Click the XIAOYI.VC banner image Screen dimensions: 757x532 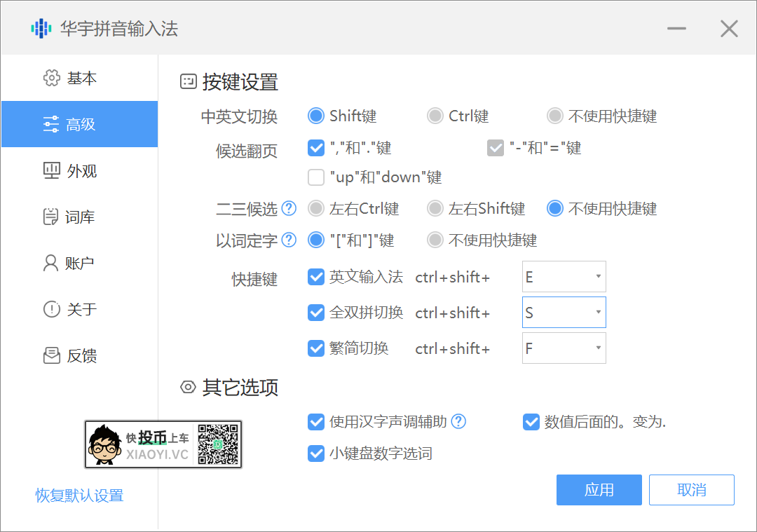tap(163, 444)
